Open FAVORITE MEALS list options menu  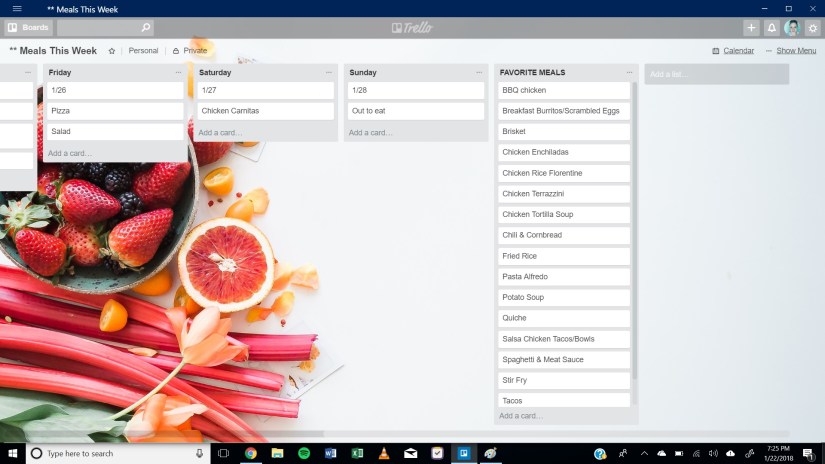629,73
